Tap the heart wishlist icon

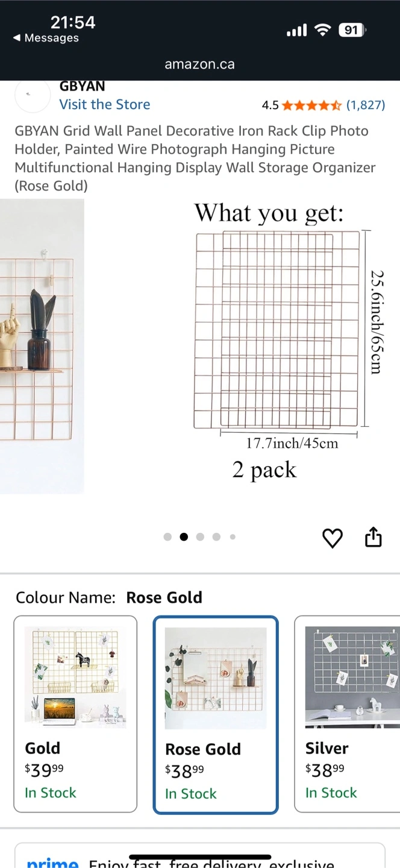332,538
